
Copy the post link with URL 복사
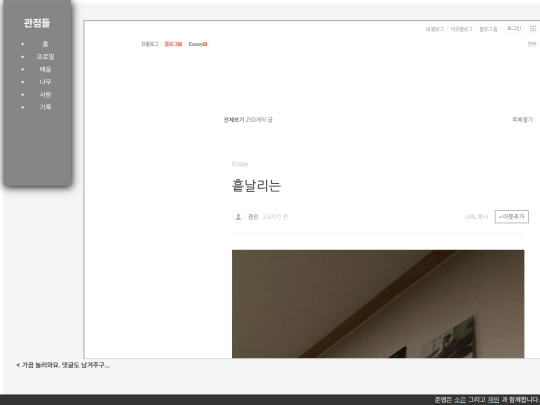click(477, 217)
